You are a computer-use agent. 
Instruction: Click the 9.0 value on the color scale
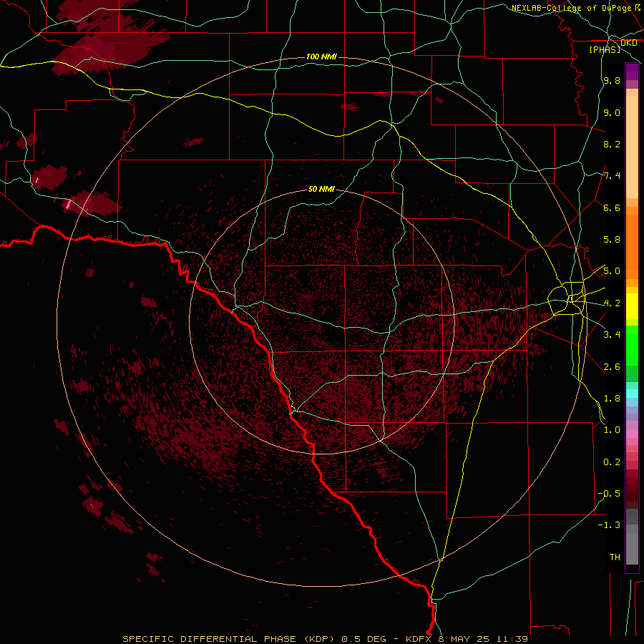[612, 112]
